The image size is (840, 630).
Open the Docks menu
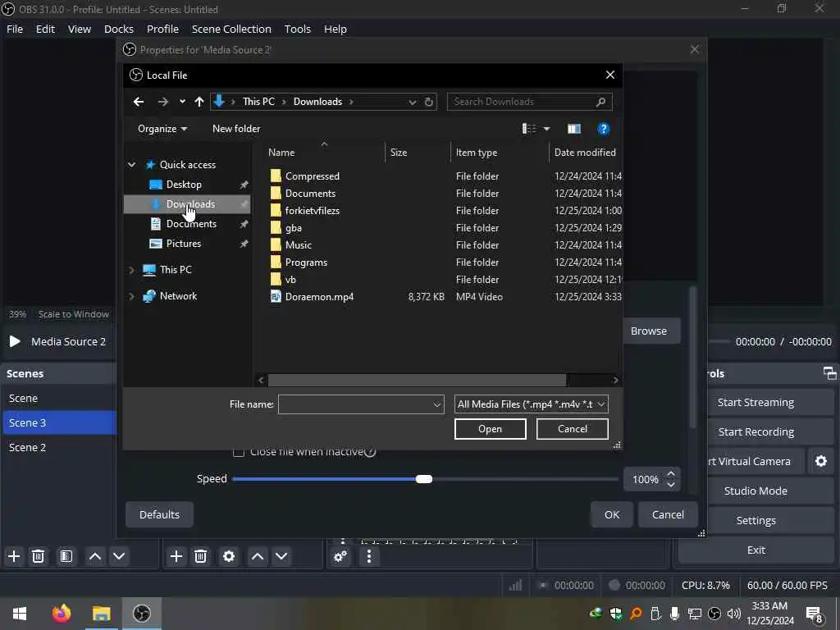(x=118, y=29)
